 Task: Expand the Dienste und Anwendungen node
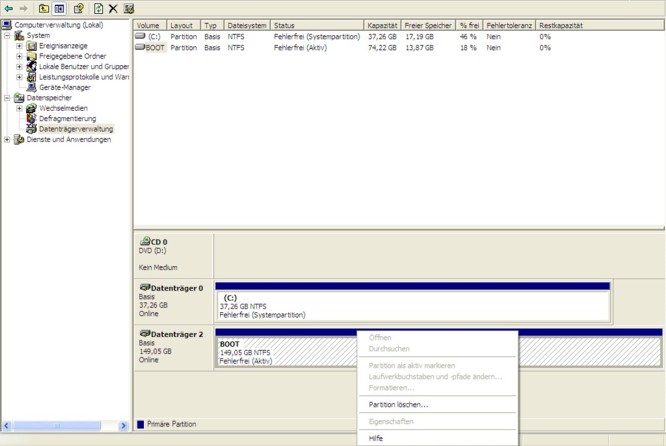coord(8,139)
